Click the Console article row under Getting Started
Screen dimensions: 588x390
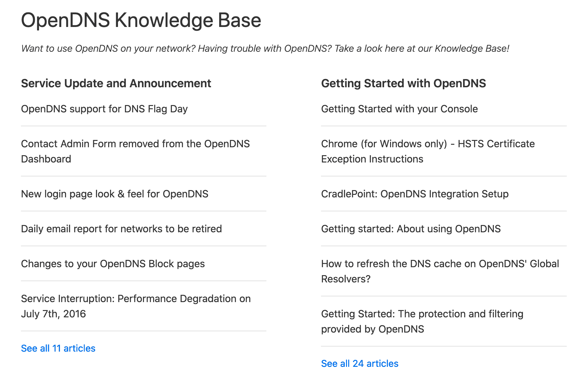click(443, 109)
